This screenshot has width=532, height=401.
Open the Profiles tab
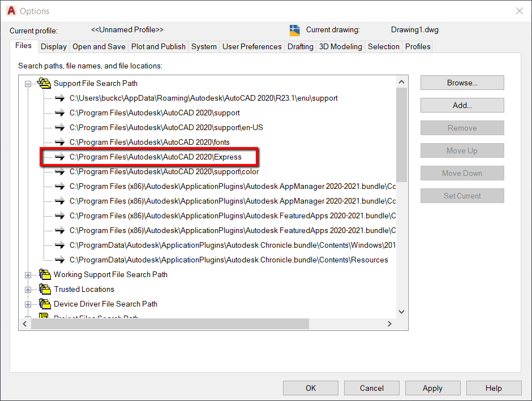pyautogui.click(x=418, y=46)
